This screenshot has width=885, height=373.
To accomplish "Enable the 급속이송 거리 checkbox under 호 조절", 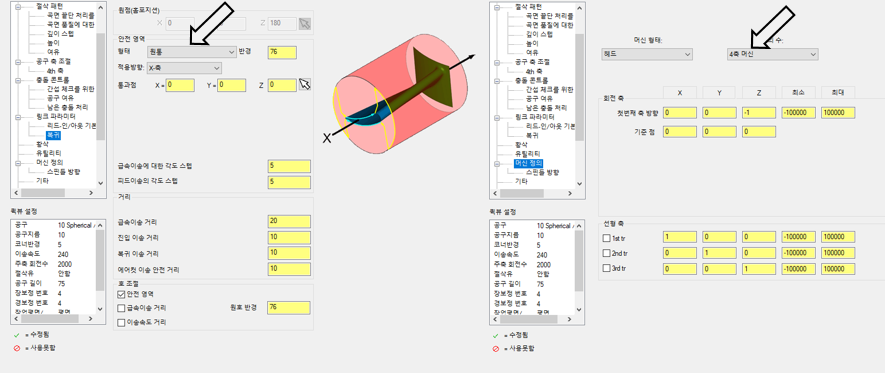I will 121,308.
